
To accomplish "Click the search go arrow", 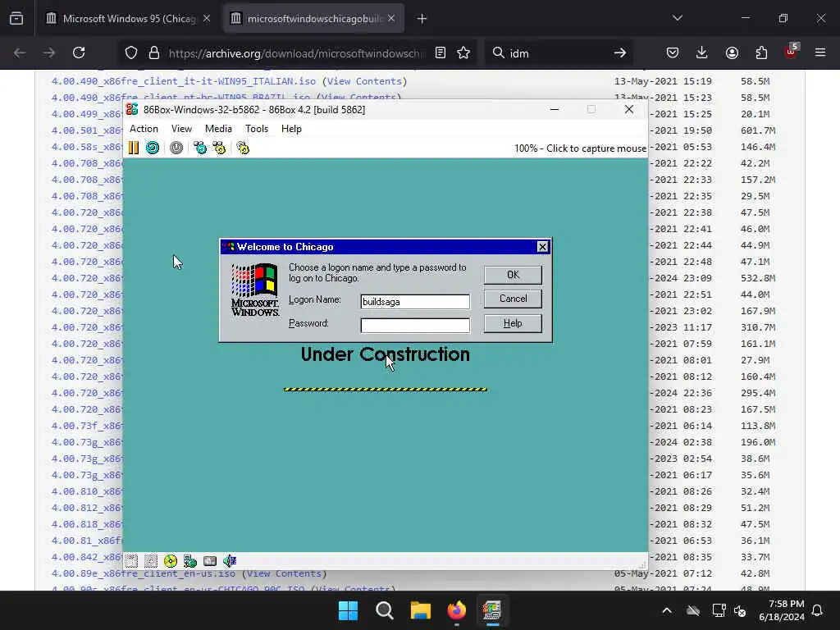I will [620, 53].
